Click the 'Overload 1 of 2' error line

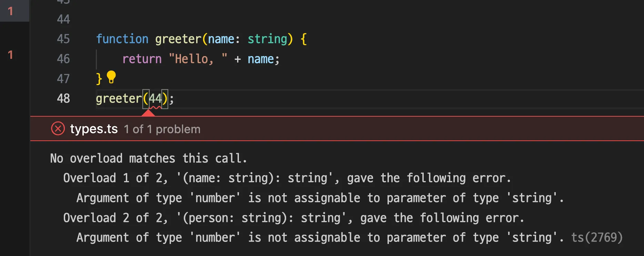[x=287, y=178]
